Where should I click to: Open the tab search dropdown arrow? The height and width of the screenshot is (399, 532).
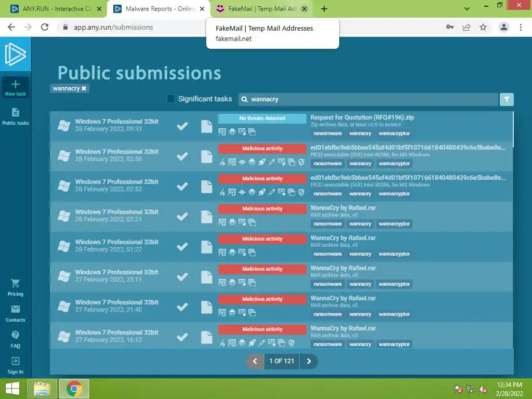[x=467, y=9]
